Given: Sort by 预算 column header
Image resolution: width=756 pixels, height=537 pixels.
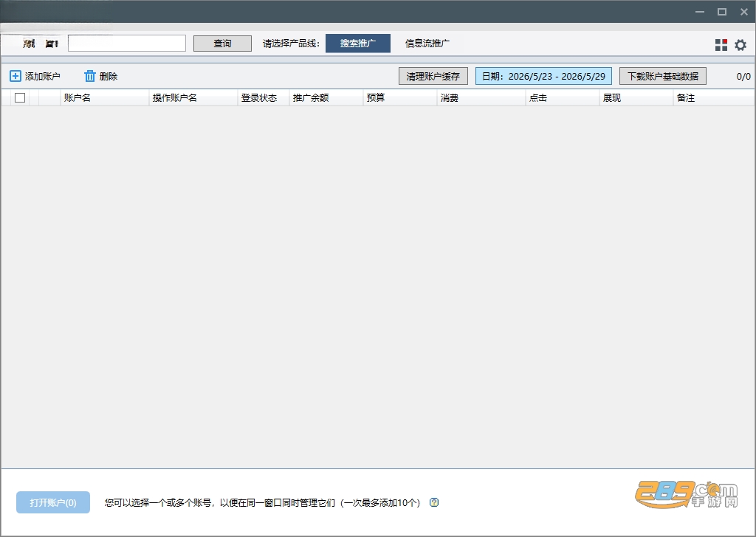Looking at the screenshot, I should 399,98.
